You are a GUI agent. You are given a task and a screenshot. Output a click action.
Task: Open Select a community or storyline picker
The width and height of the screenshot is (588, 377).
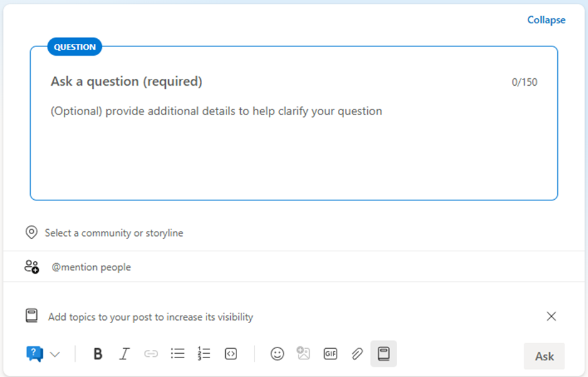[x=114, y=233]
